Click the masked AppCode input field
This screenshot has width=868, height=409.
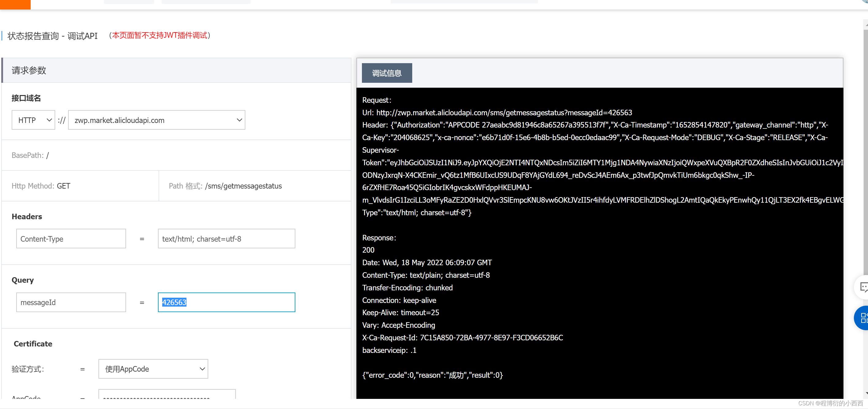tap(167, 395)
